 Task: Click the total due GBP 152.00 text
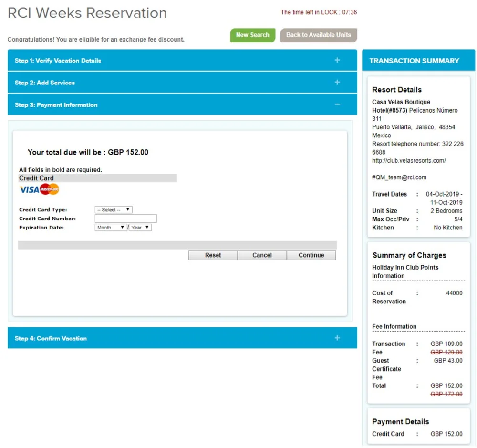pyautogui.click(x=88, y=152)
